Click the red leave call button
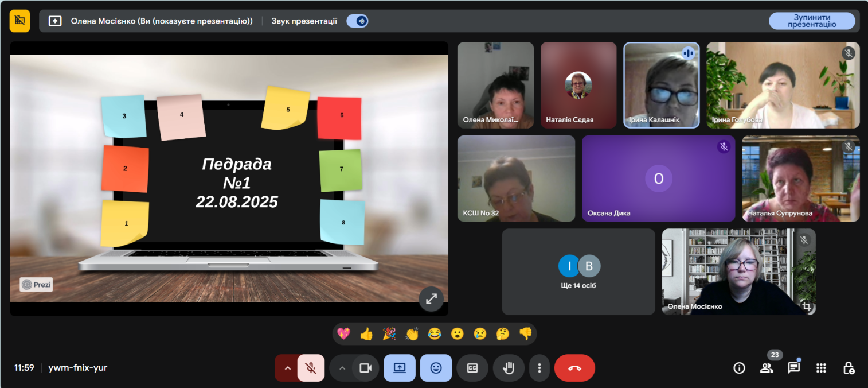The width and height of the screenshot is (868, 388). tap(574, 368)
